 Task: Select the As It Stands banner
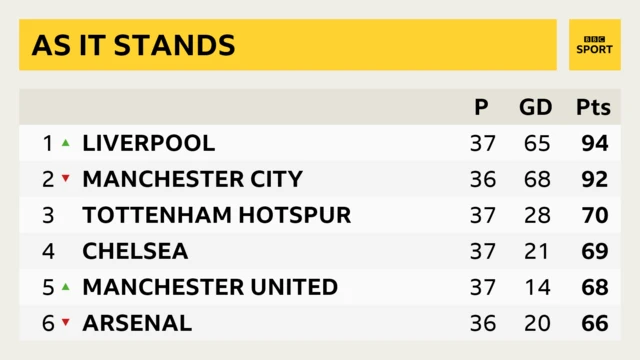288,45
